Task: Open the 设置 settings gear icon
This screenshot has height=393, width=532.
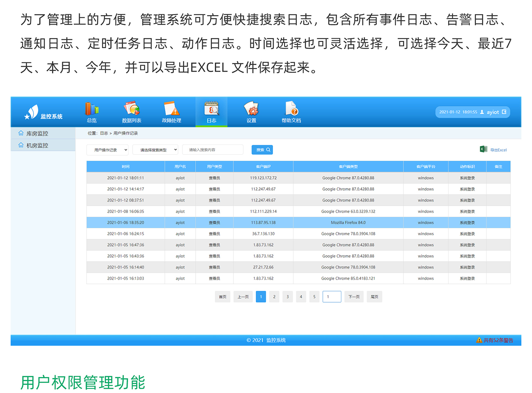Action: [251, 109]
